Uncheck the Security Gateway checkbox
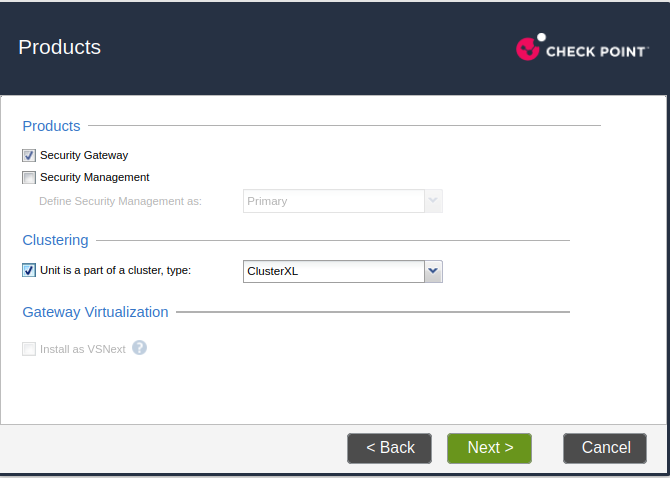The height and width of the screenshot is (478, 670). [29, 155]
